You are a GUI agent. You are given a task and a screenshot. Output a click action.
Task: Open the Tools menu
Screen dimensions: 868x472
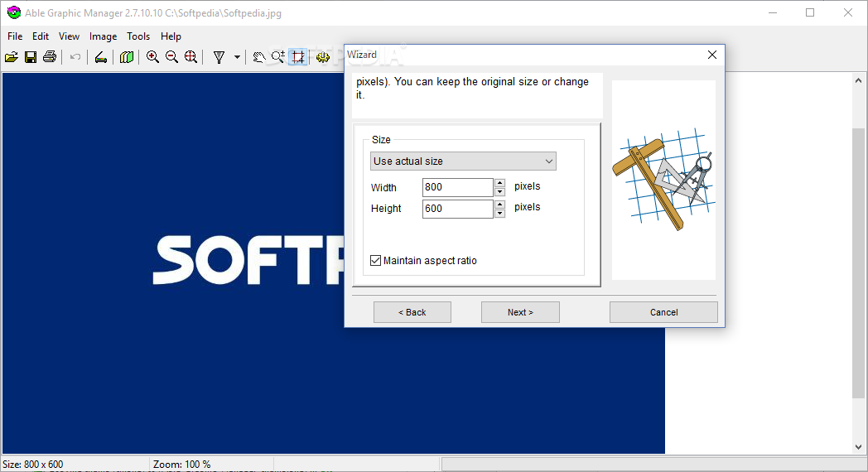138,36
